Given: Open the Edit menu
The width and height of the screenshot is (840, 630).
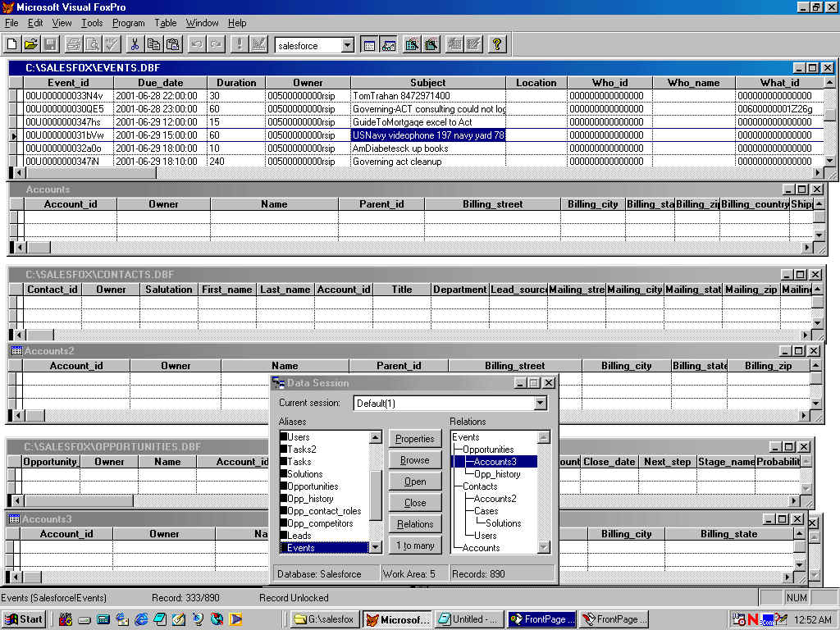Looking at the screenshot, I should [35, 23].
